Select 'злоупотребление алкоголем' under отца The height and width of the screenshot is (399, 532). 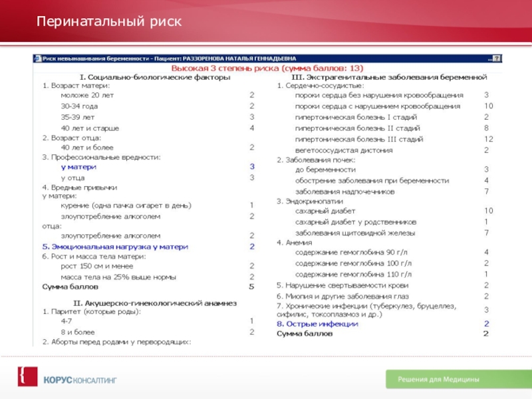point(110,235)
